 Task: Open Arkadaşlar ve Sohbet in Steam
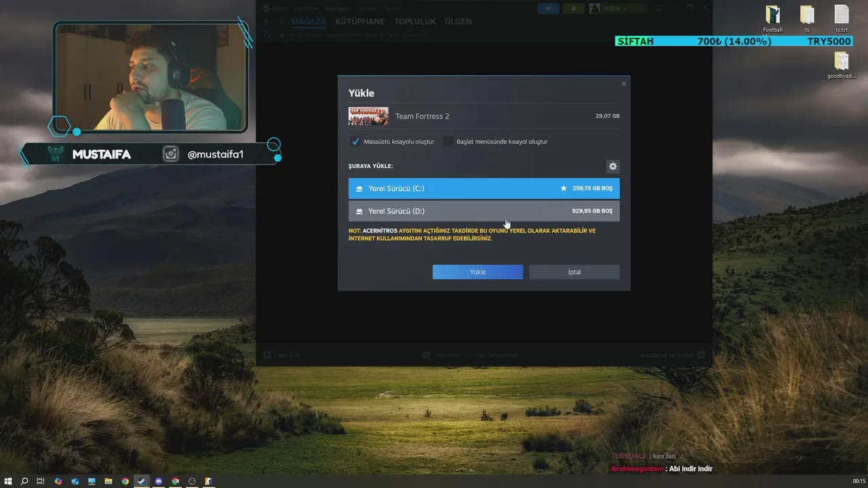(x=673, y=354)
